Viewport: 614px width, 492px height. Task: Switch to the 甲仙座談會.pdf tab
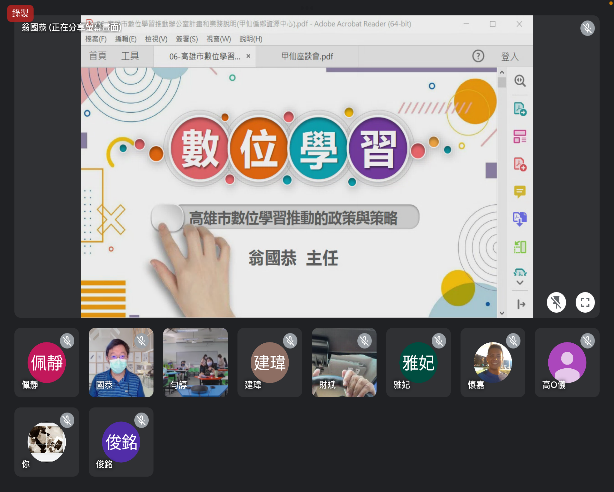(307, 56)
